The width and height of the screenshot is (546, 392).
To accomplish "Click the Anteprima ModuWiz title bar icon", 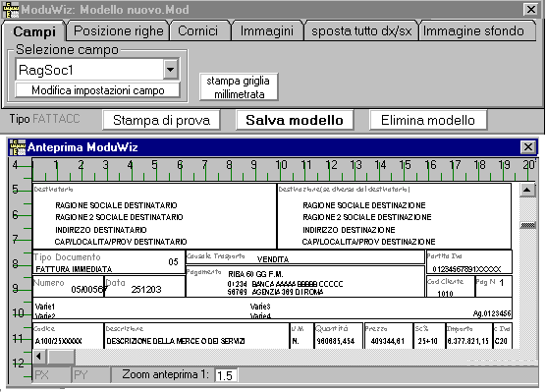I will [x=18, y=147].
